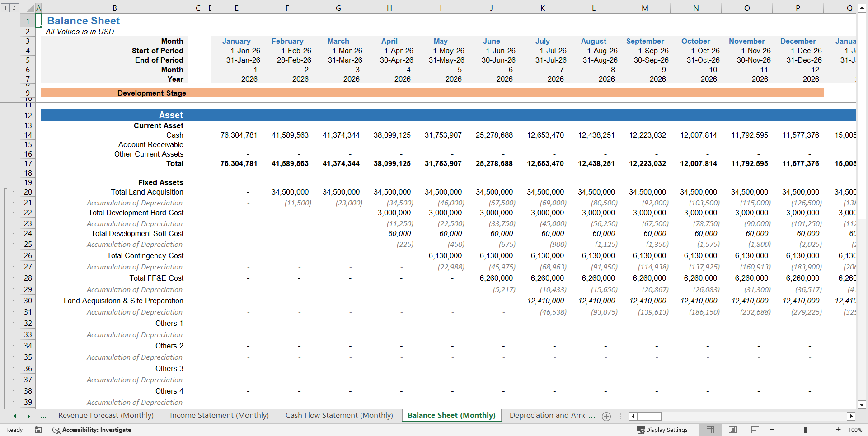Click the Select All triangle above row numbers

(x=30, y=8)
